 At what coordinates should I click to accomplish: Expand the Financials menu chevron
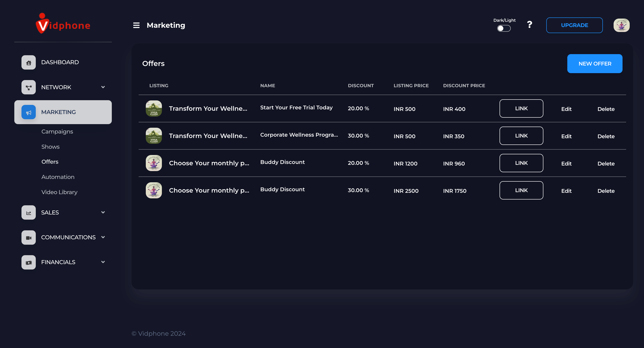coord(103,262)
